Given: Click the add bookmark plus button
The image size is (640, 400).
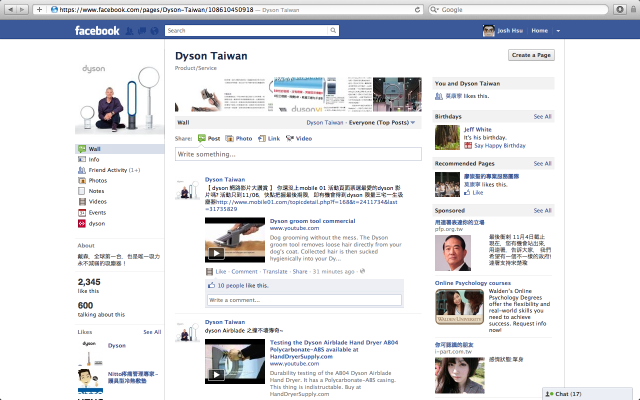Looking at the screenshot, I should [x=39, y=9].
